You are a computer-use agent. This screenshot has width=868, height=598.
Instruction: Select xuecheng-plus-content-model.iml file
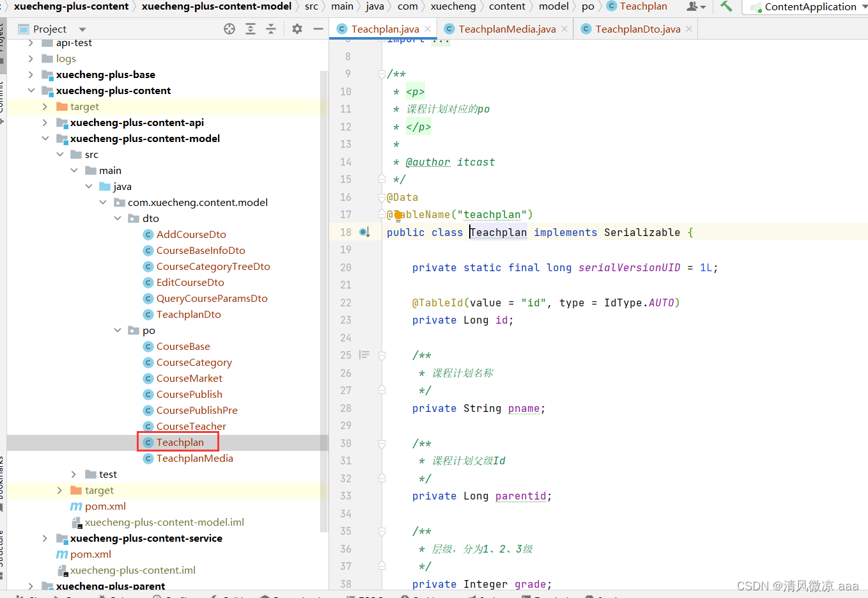pyautogui.click(x=164, y=522)
